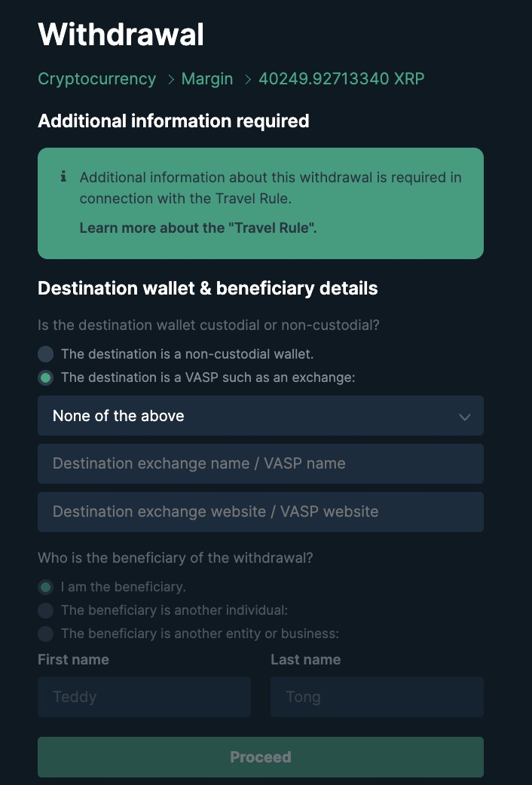
Task: Click the Withdrawal page heading
Action: click(121, 35)
